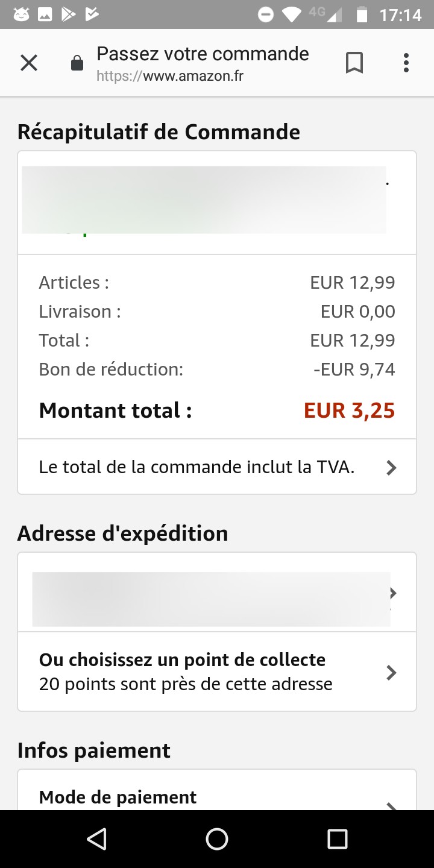Bookmark this Amazon order page

click(354, 63)
